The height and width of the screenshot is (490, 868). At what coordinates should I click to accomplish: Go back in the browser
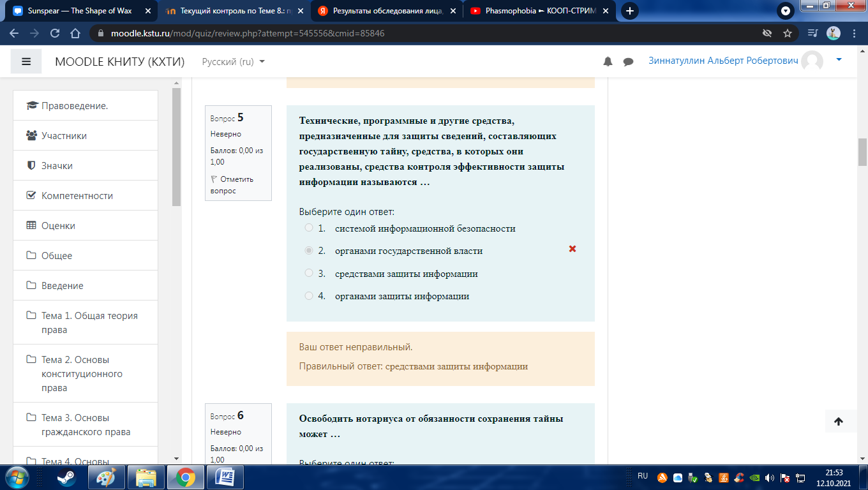(14, 33)
